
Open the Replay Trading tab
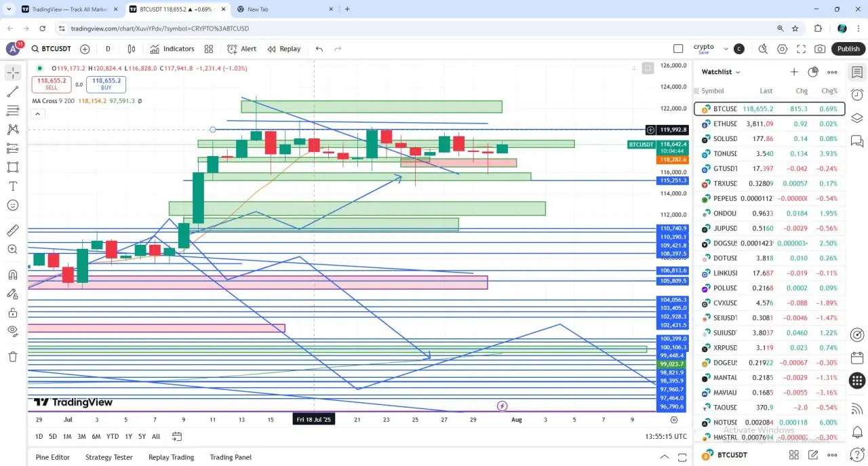tap(171, 457)
